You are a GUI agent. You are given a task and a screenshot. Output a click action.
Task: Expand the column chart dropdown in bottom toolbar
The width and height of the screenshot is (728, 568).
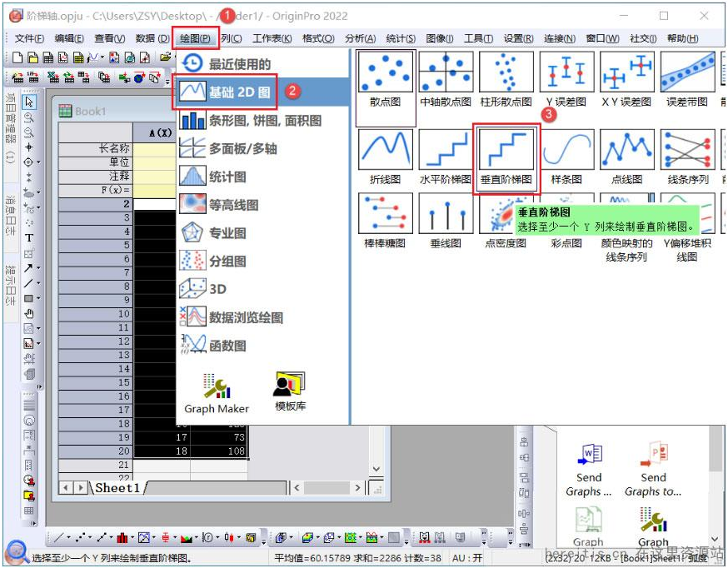click(x=132, y=538)
